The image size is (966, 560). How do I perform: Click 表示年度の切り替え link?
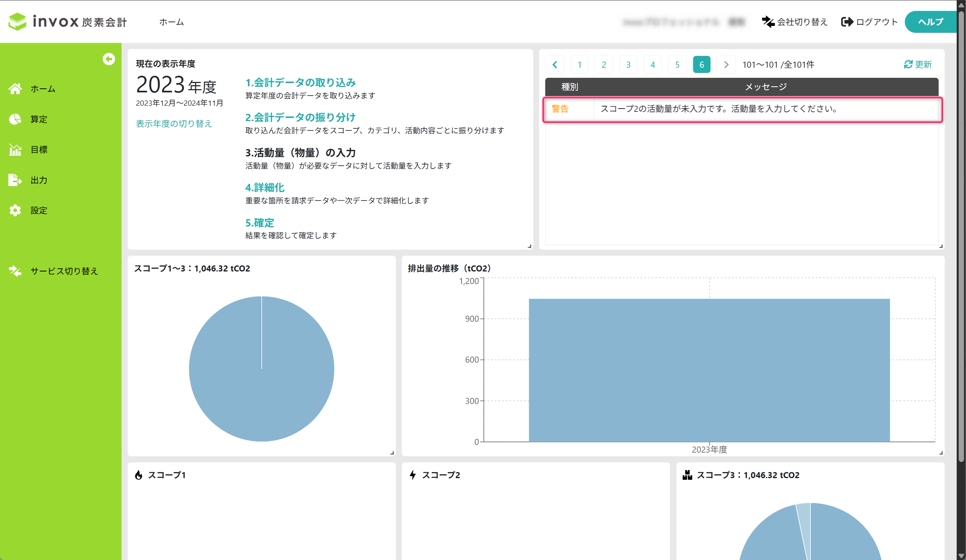click(x=174, y=124)
